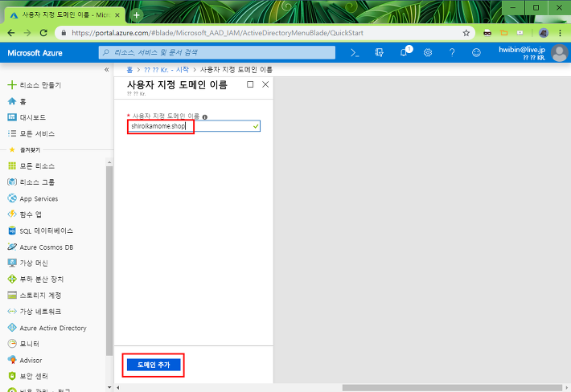
Task: Open 보안 센터 icon
Action: click(x=12, y=376)
